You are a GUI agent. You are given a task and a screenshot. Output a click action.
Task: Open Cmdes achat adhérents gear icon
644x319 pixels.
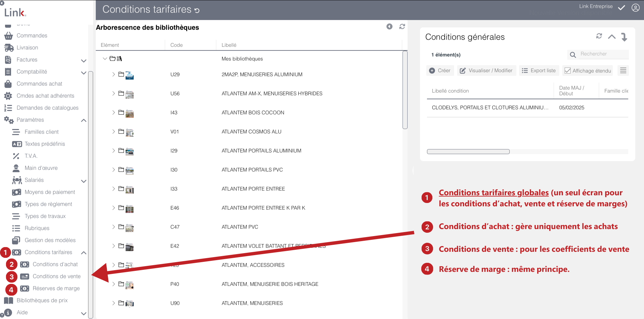pos(8,96)
